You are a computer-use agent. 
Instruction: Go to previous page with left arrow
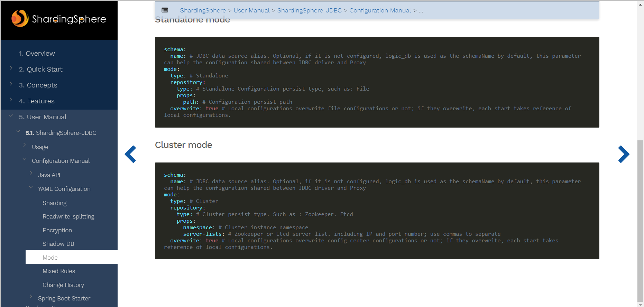tap(130, 154)
